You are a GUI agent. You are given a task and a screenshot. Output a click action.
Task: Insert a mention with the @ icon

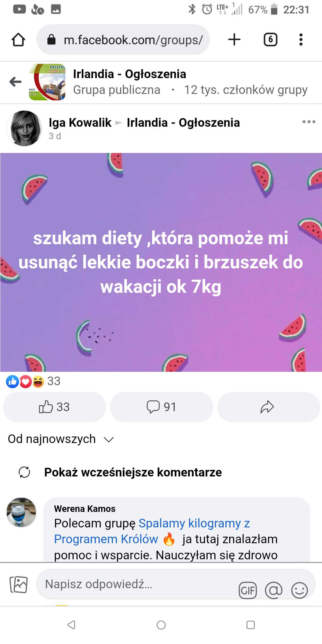[274, 590]
